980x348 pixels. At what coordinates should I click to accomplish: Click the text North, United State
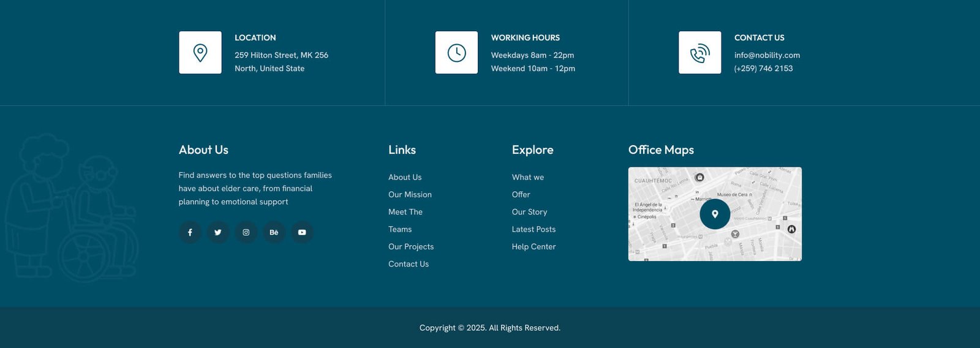click(x=269, y=69)
